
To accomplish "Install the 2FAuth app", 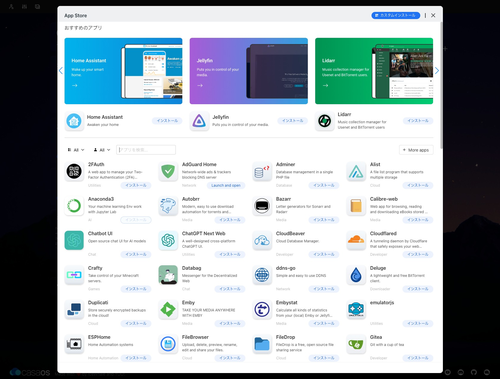I will pyautogui.click(x=136, y=185).
